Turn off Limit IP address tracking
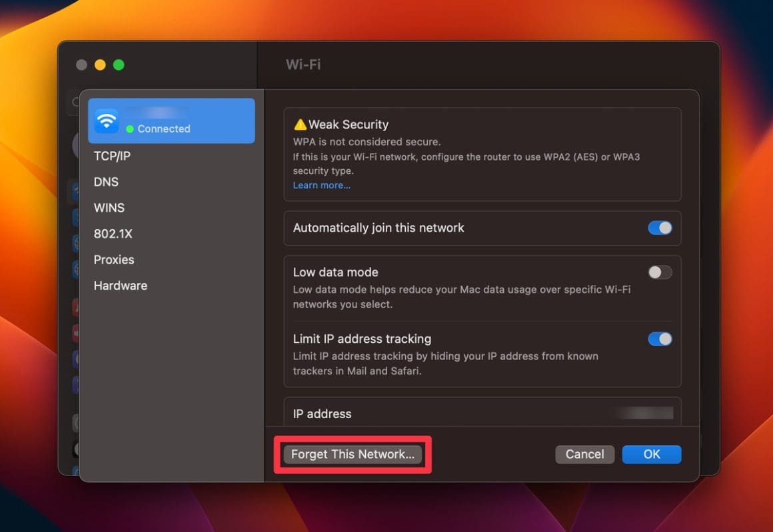This screenshot has width=773, height=532. 660,339
